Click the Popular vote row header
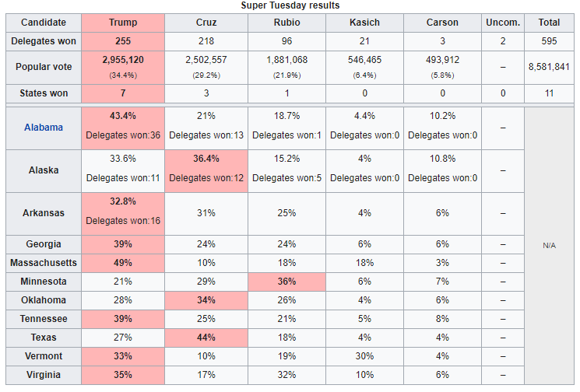The height and width of the screenshot is (392, 580). pyautogui.click(x=44, y=67)
